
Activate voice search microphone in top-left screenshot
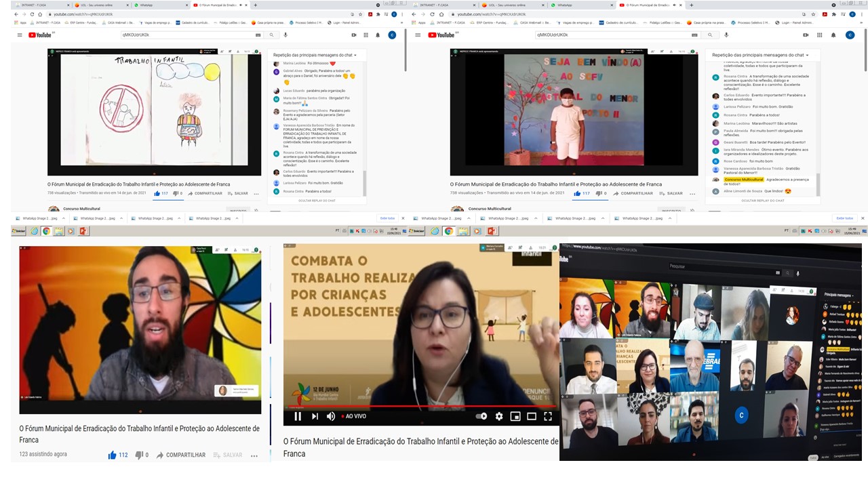tap(285, 35)
